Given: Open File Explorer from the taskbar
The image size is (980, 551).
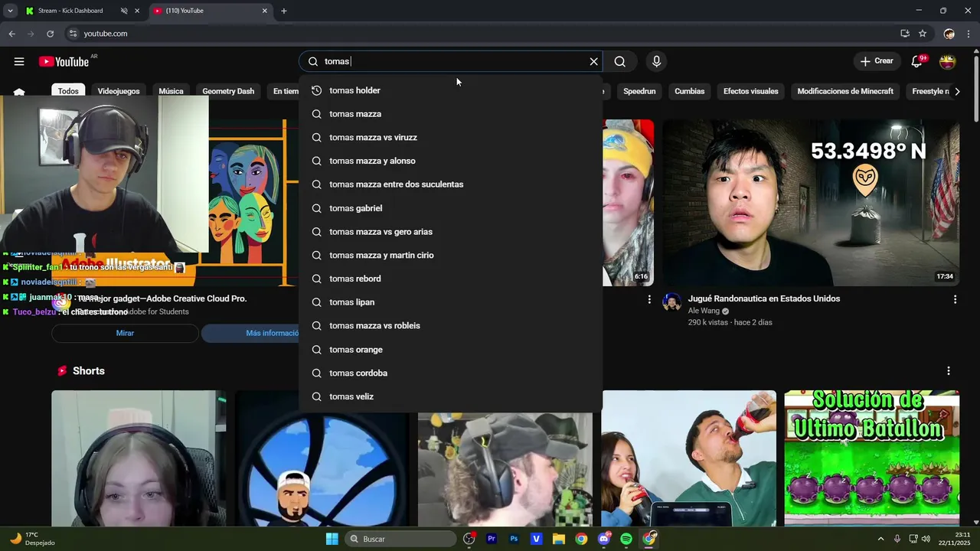Looking at the screenshot, I should click(x=559, y=539).
